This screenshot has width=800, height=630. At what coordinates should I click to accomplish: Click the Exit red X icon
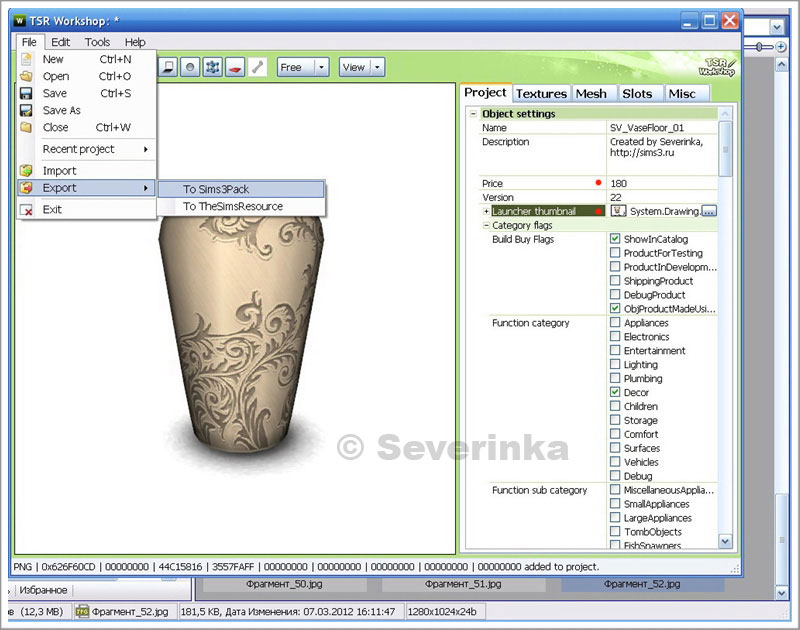click(27, 210)
